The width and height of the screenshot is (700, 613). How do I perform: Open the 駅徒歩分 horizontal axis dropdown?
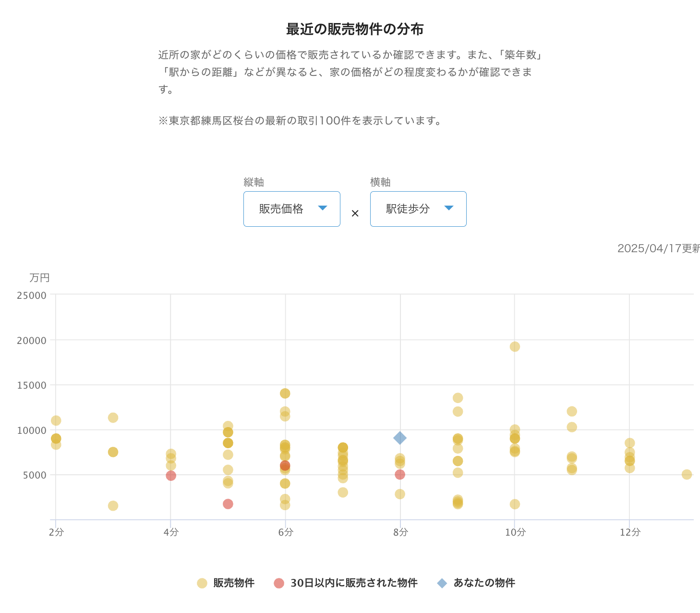click(418, 209)
